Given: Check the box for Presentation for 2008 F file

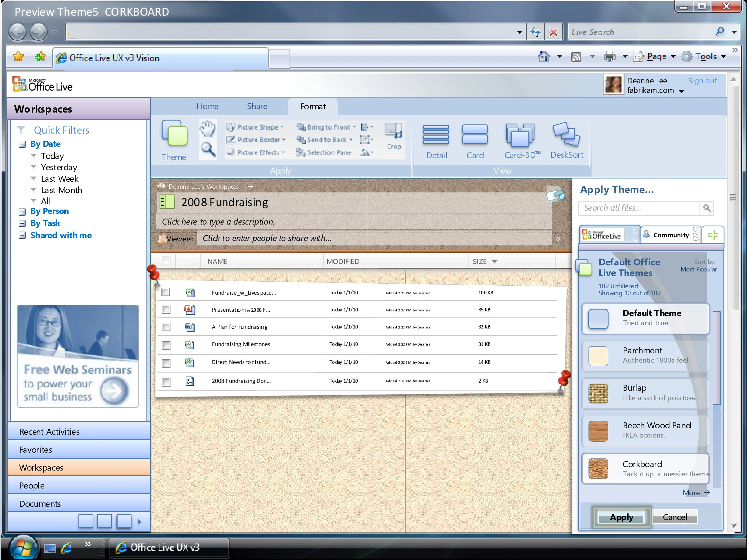Looking at the screenshot, I should point(166,309).
